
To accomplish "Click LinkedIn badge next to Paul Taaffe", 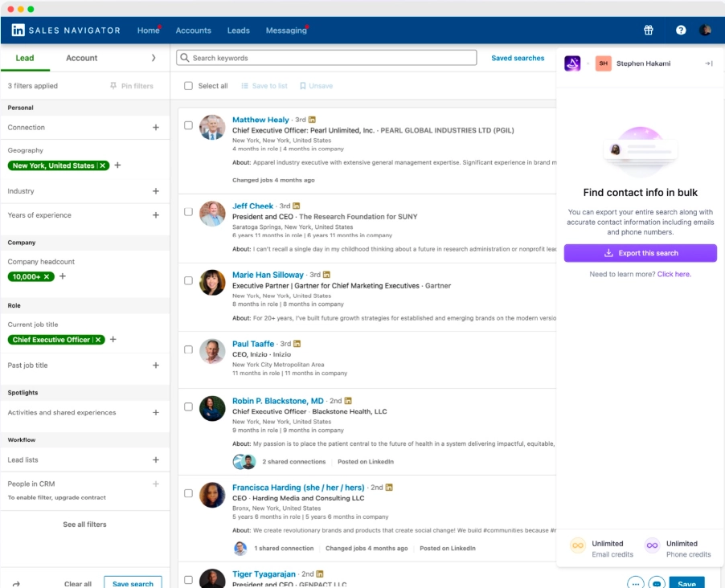I will (297, 344).
